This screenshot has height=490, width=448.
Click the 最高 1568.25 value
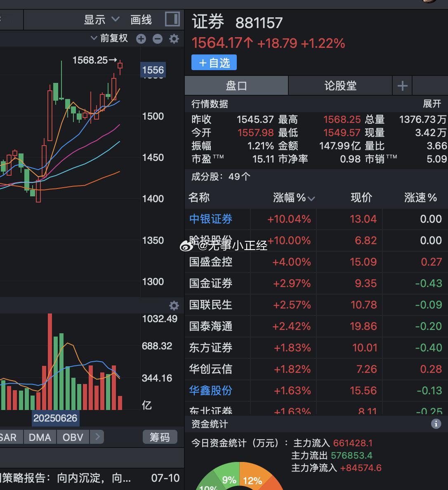coord(342,119)
